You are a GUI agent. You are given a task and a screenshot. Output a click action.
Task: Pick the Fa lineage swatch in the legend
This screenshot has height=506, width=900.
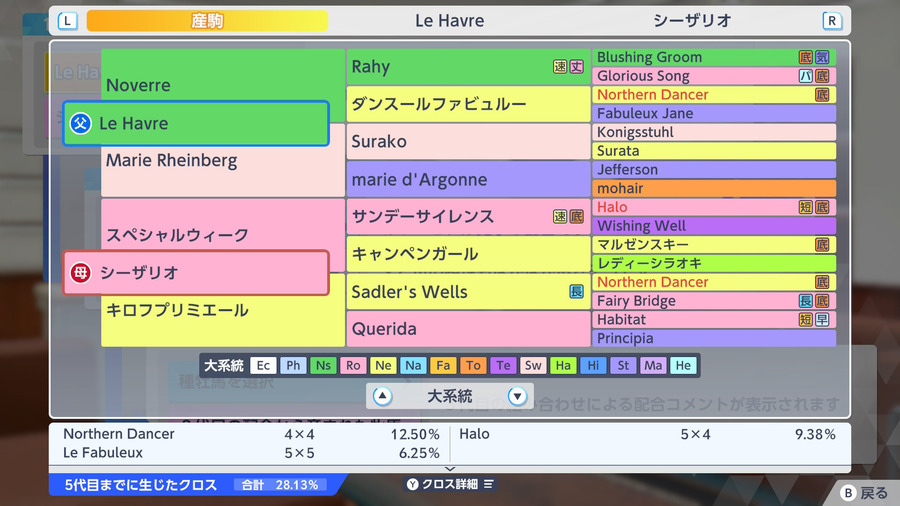(x=443, y=365)
